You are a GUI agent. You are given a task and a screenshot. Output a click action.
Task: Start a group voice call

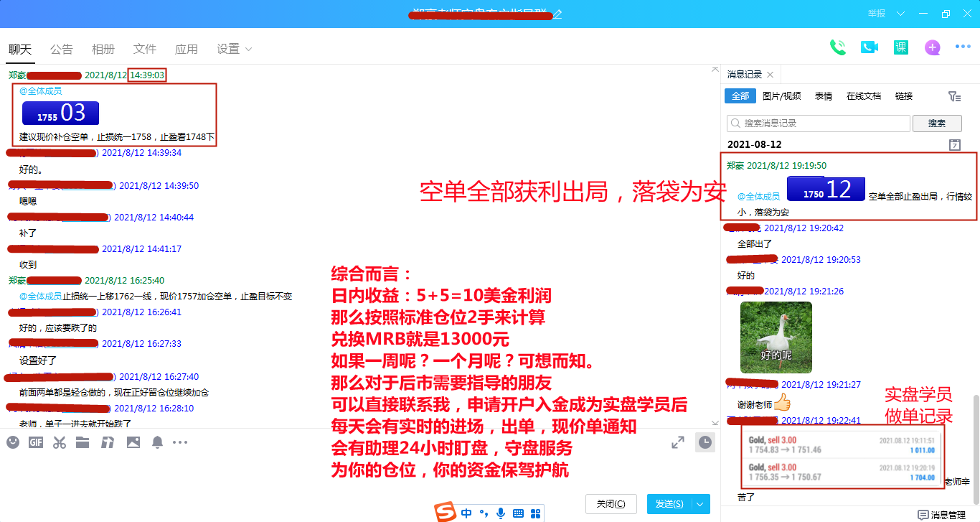(x=837, y=47)
